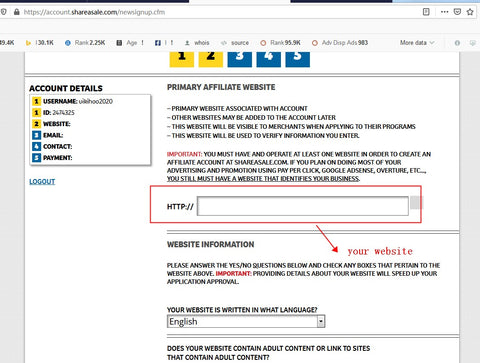Click the CONTACT row in Account Details
The width and height of the screenshot is (480, 363).
tap(52, 147)
